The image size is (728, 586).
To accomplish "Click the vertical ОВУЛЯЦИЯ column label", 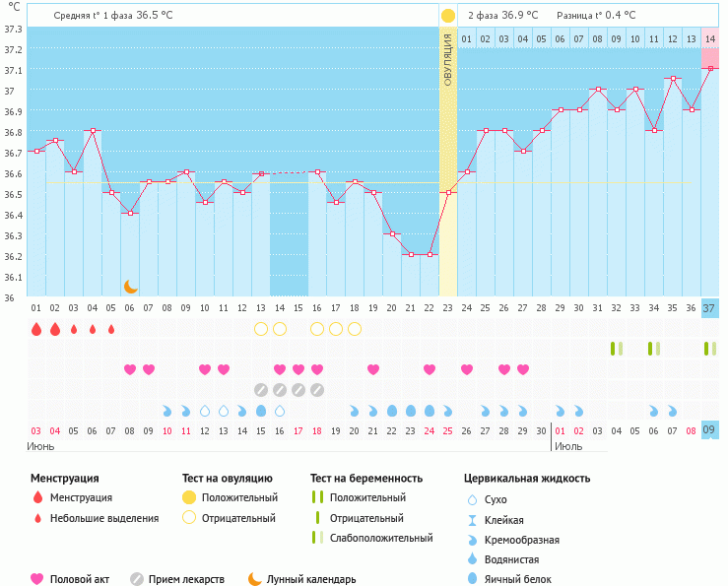I will 448,61.
